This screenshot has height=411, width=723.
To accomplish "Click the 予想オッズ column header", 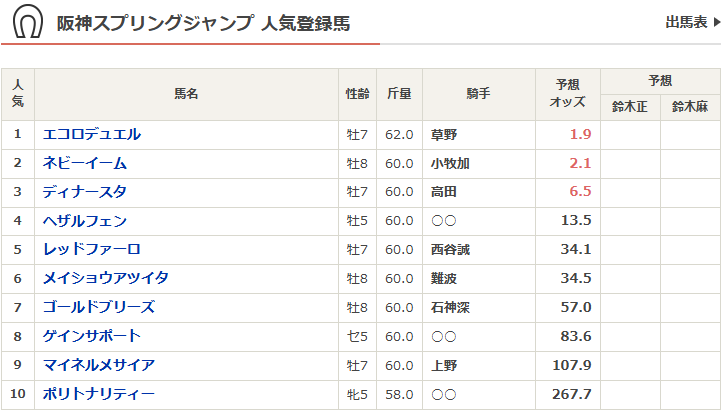I will point(567,94).
